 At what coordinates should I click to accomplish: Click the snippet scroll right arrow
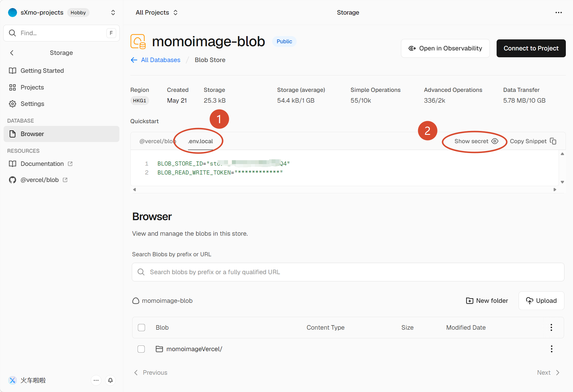tap(555, 189)
